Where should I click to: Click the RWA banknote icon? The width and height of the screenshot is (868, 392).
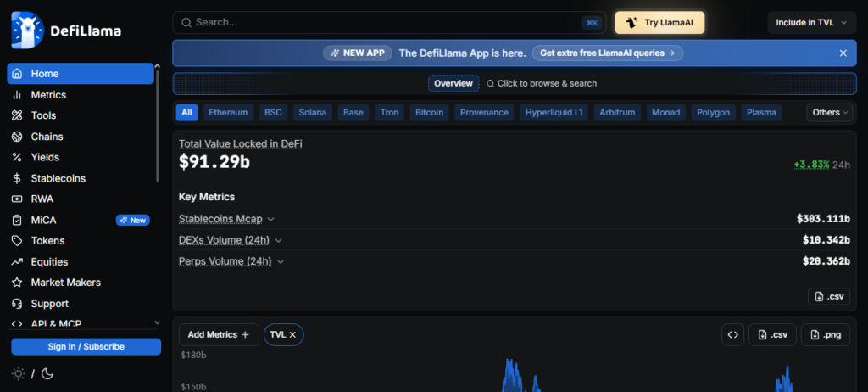tap(17, 199)
